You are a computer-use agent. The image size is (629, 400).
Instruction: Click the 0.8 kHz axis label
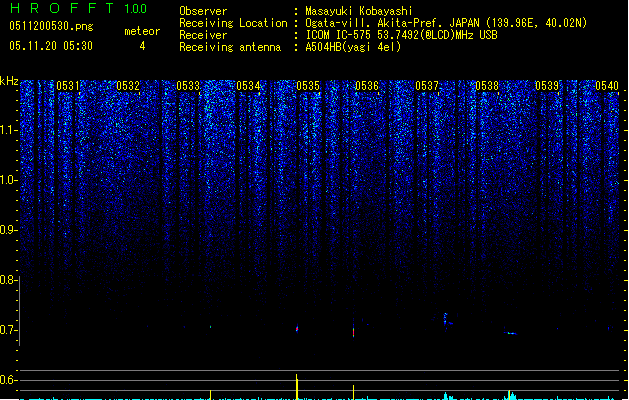8,280
